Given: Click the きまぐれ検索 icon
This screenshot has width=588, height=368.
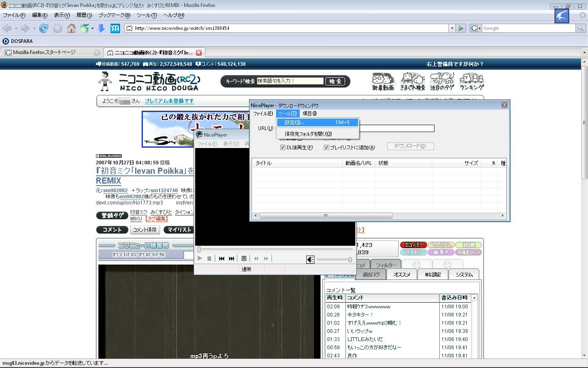Looking at the screenshot, I should 412,81.
